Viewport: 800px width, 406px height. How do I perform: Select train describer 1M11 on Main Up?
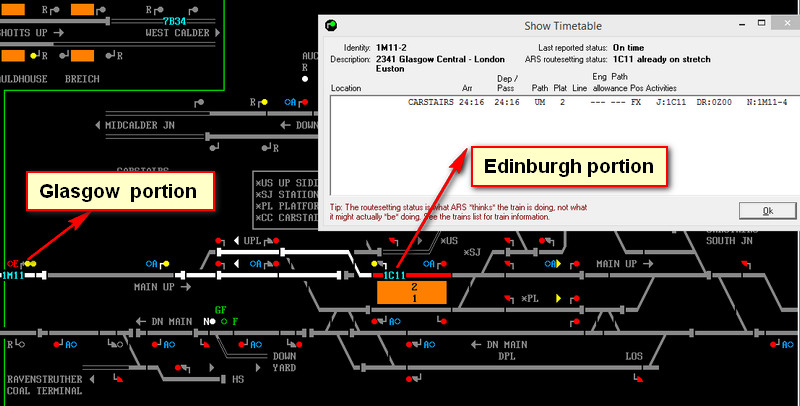[12, 275]
